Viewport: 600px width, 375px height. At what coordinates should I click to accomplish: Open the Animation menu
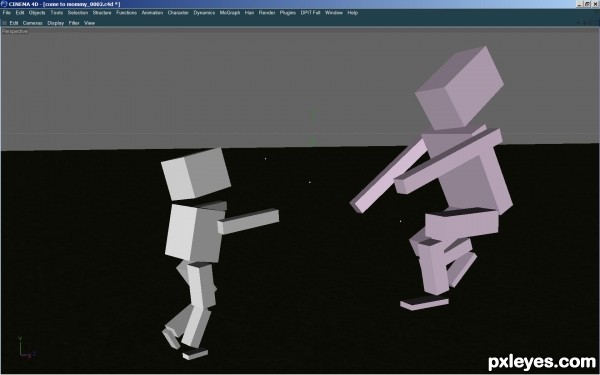click(152, 13)
